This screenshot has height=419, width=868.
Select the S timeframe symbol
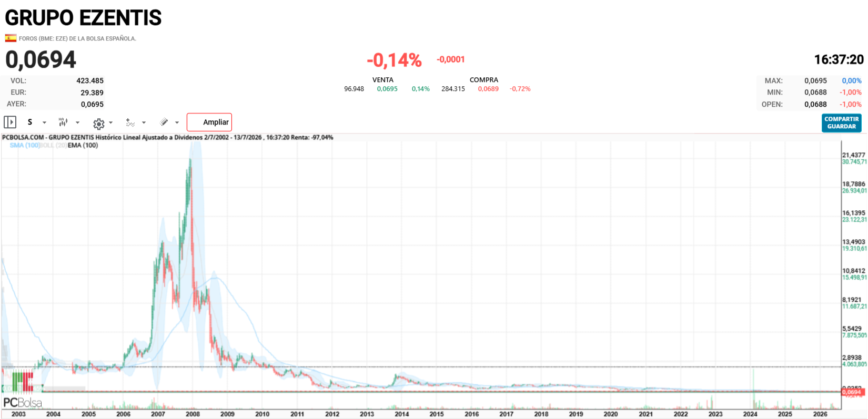coord(30,122)
